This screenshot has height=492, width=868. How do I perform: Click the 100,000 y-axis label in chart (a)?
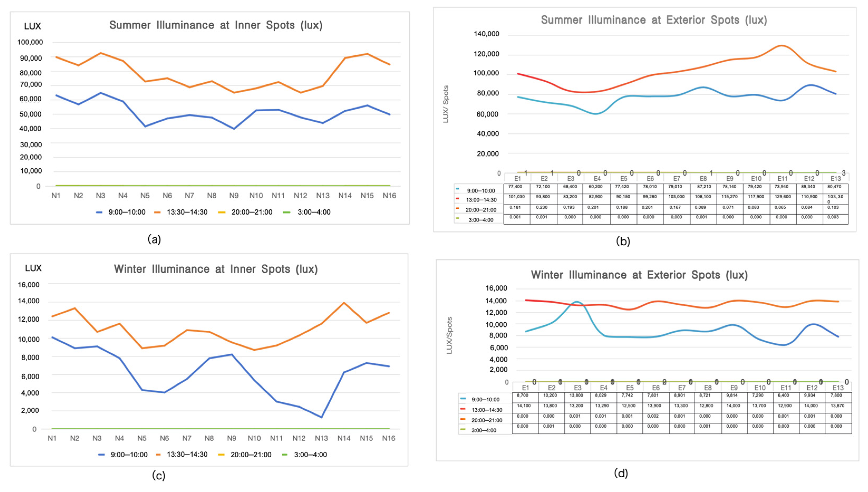click(30, 42)
